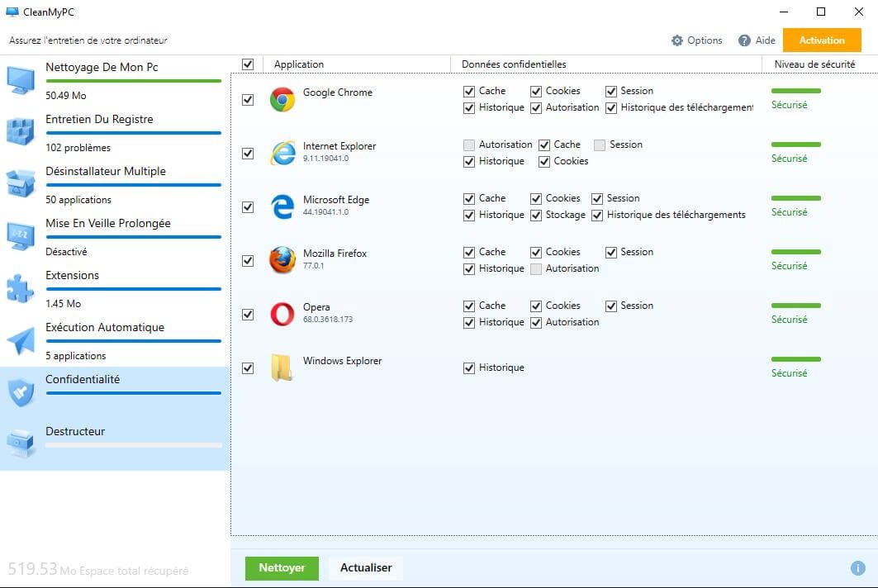Screen dimensions: 878x588
Task: Uncheck the Google Chrome application checkbox
Action: click(248, 100)
